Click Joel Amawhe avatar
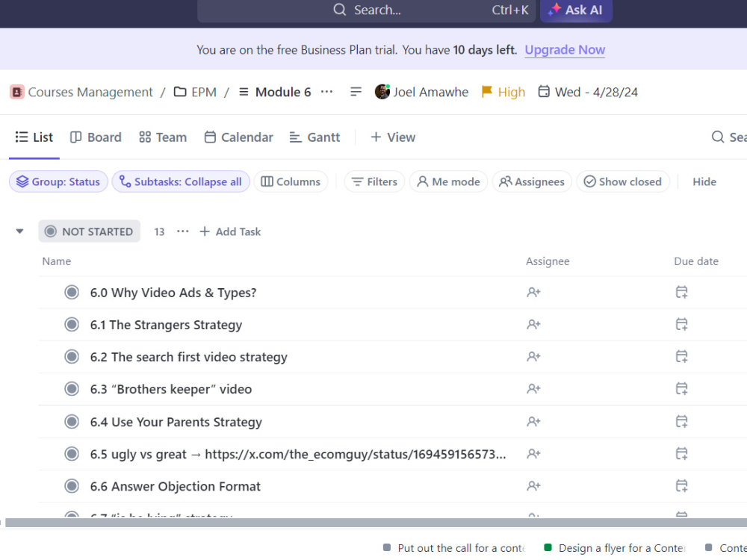This screenshot has width=747, height=560. pos(382,91)
